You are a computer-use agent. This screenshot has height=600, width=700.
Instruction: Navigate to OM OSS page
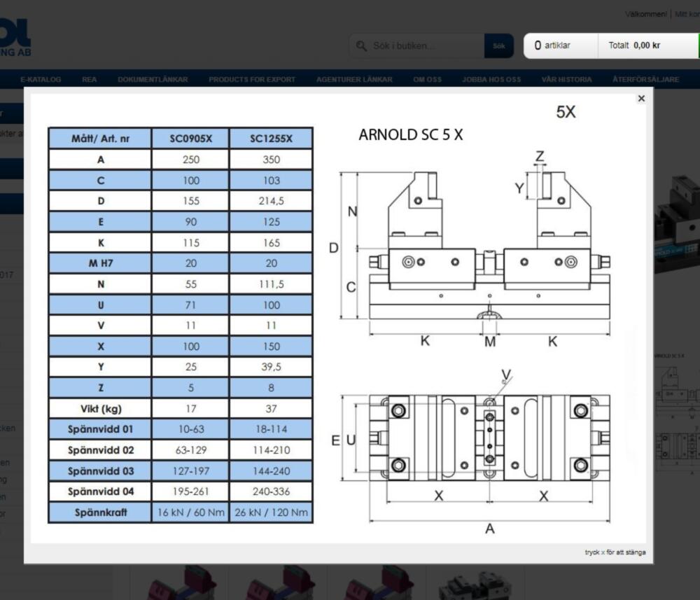(427, 80)
